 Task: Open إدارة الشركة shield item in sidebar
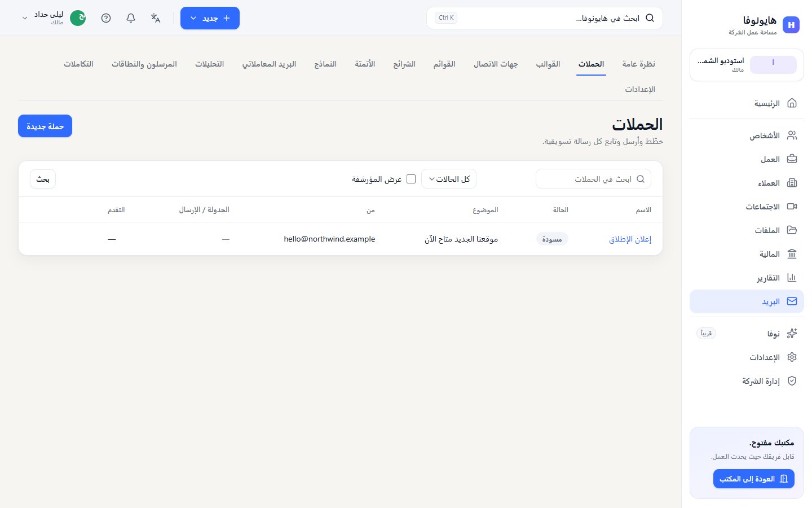(747, 381)
